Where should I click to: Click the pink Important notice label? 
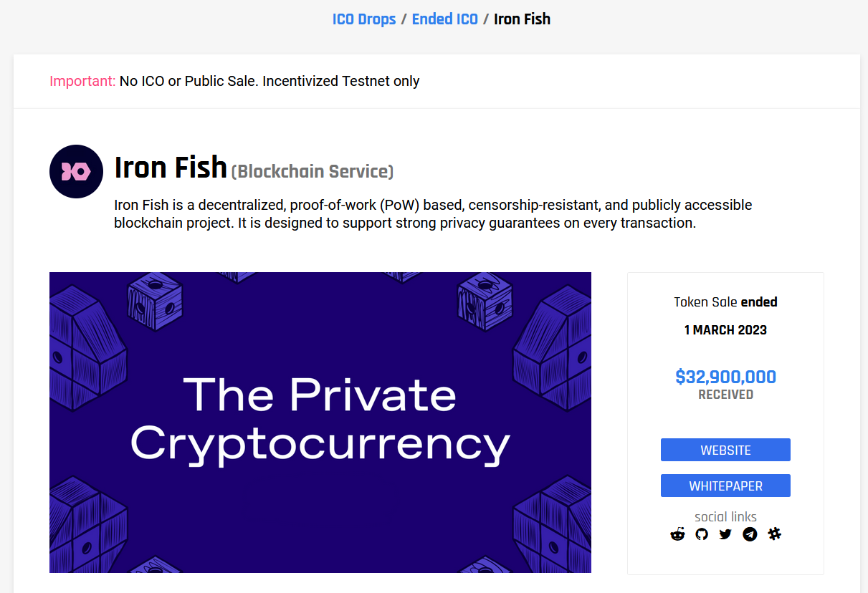tap(82, 81)
